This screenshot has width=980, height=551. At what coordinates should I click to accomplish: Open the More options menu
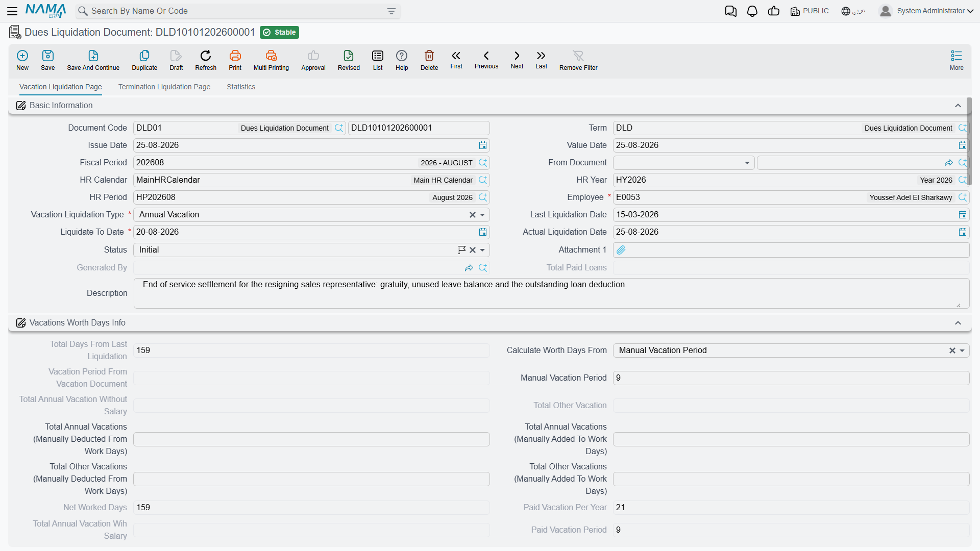point(957,60)
